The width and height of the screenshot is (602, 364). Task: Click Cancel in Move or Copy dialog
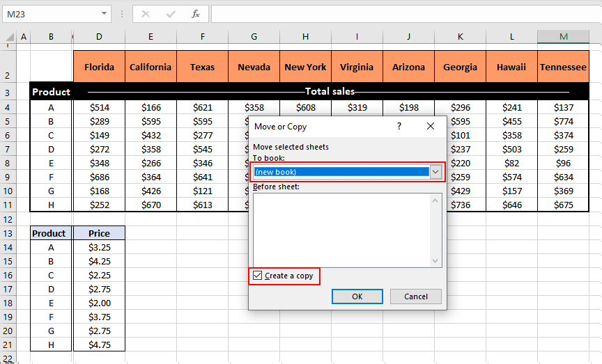click(416, 296)
